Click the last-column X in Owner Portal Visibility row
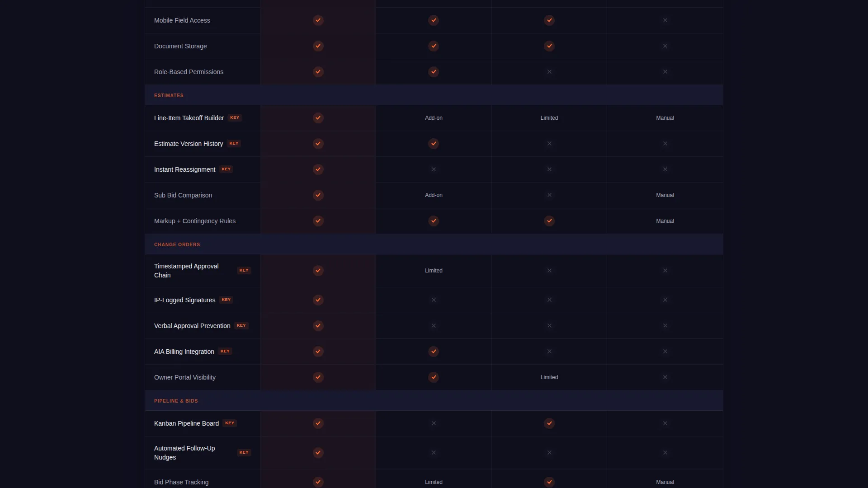This screenshot has width=868, height=488. click(665, 377)
